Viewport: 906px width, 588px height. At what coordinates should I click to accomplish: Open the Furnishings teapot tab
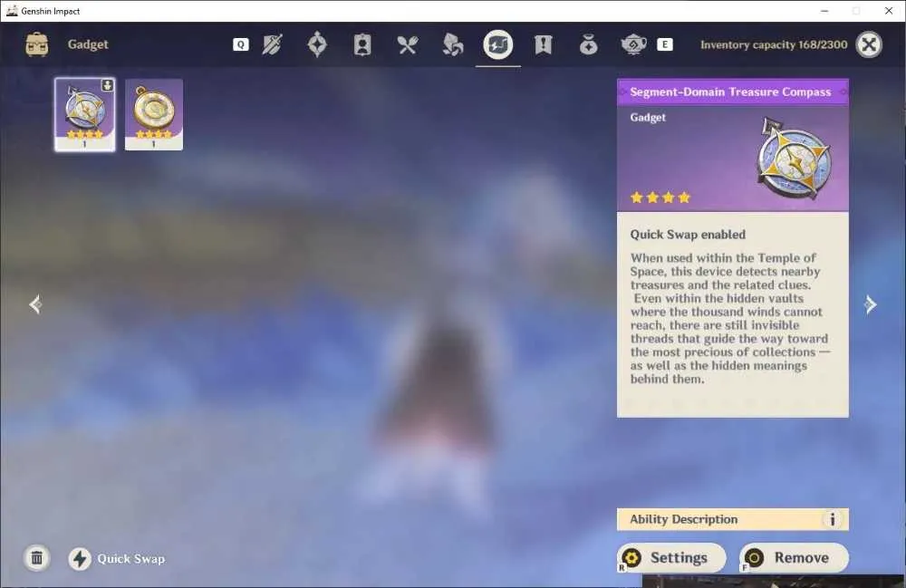pos(633,44)
